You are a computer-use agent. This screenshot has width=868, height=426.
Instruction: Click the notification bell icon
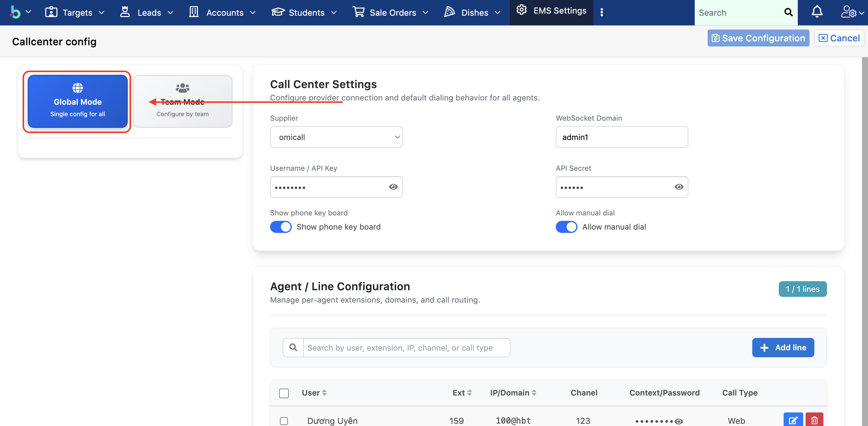coord(816,12)
